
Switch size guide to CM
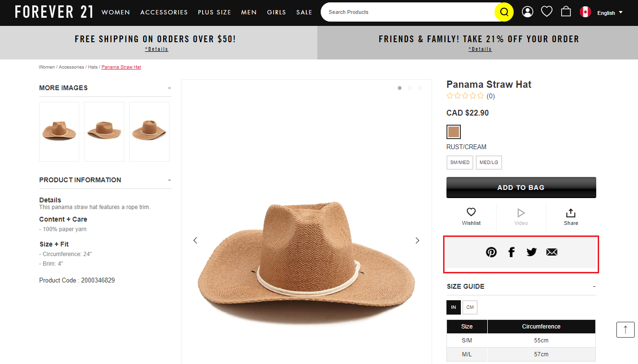(470, 307)
